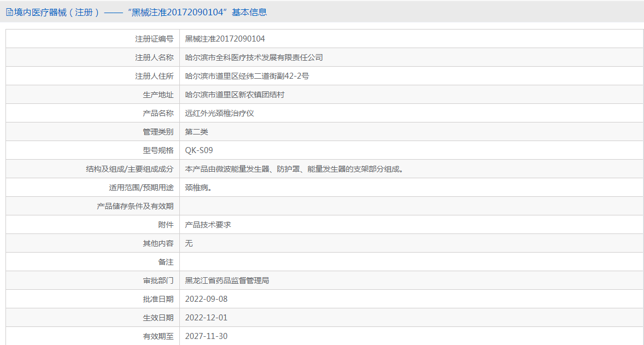Click the empty 备注 value cell
This screenshot has height=345, width=644.
tap(411, 262)
